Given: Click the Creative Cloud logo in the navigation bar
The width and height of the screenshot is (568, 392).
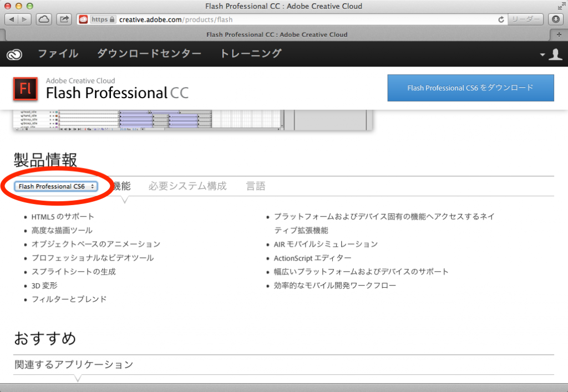Looking at the screenshot, I should pyautogui.click(x=14, y=54).
